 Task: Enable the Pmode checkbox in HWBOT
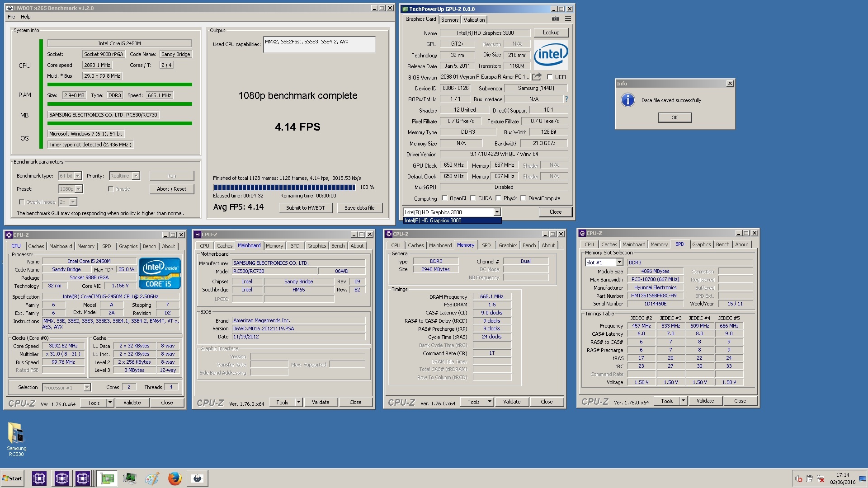pos(110,189)
